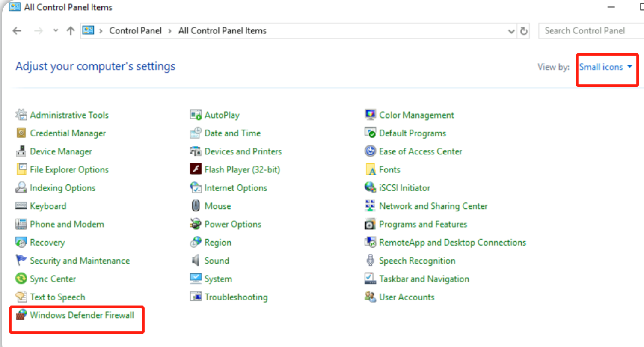The height and width of the screenshot is (347, 644).
Task: Open the View by Small icons dropdown
Action: click(x=606, y=67)
